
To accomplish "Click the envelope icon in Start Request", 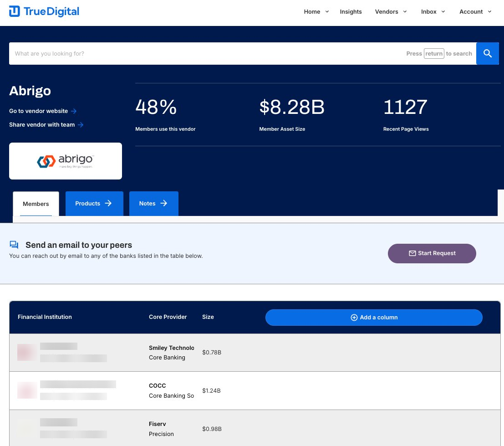I will 412,253.
